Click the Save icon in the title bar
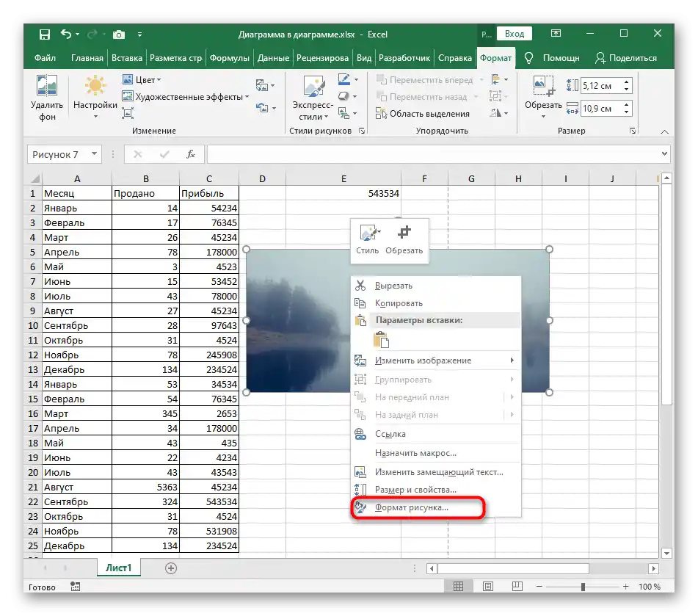Viewport: 698px width, 616px height. click(x=45, y=34)
